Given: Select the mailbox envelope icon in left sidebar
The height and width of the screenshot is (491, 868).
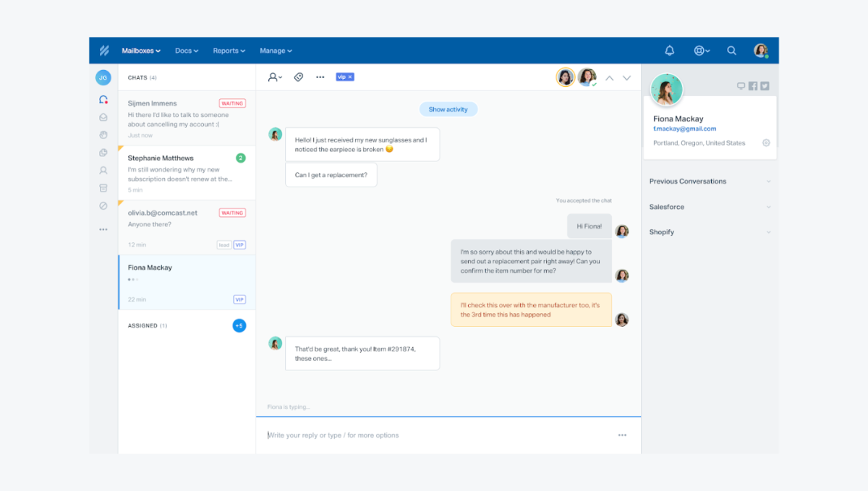Looking at the screenshot, I should (103, 116).
